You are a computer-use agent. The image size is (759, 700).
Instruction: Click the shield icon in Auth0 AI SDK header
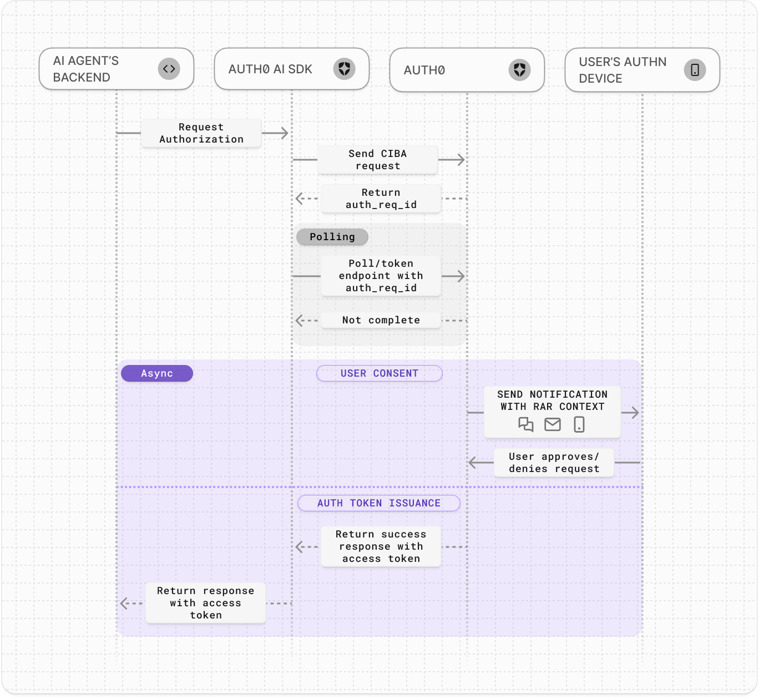tap(345, 69)
